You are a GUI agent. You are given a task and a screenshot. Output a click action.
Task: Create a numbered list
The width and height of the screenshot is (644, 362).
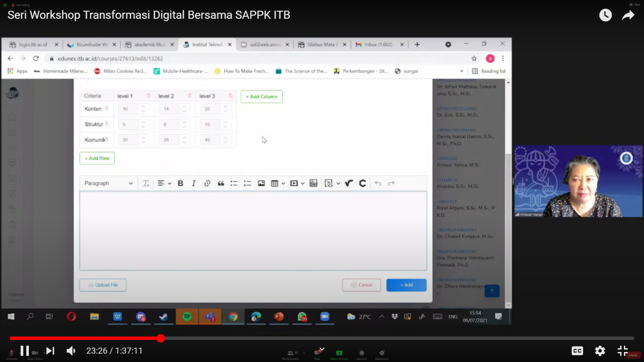[247, 183]
